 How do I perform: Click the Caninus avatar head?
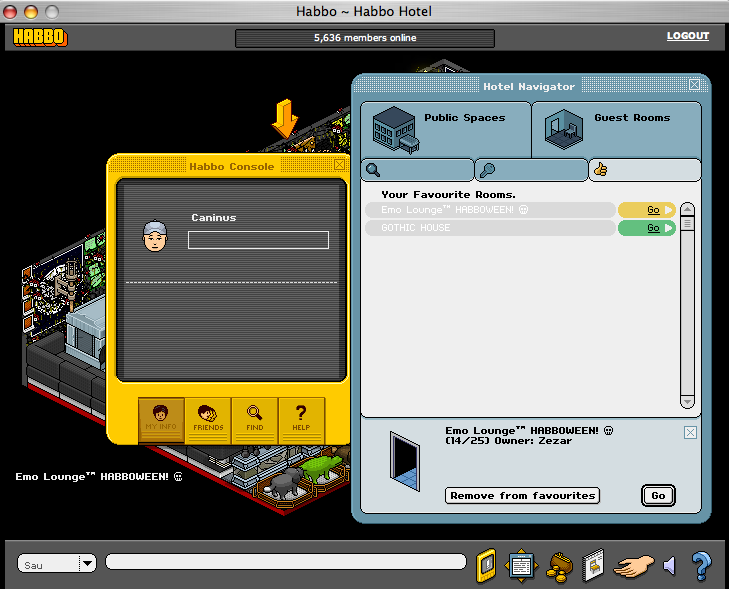pos(155,236)
